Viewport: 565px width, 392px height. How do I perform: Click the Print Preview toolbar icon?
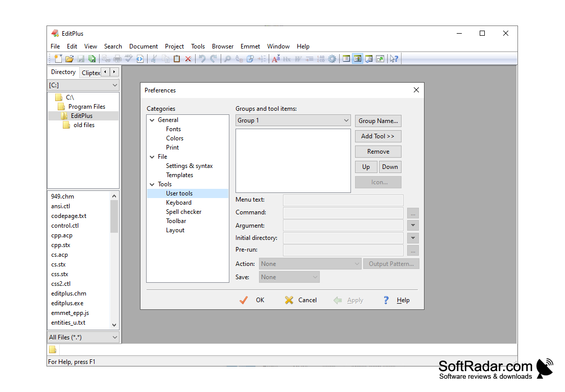pos(106,59)
